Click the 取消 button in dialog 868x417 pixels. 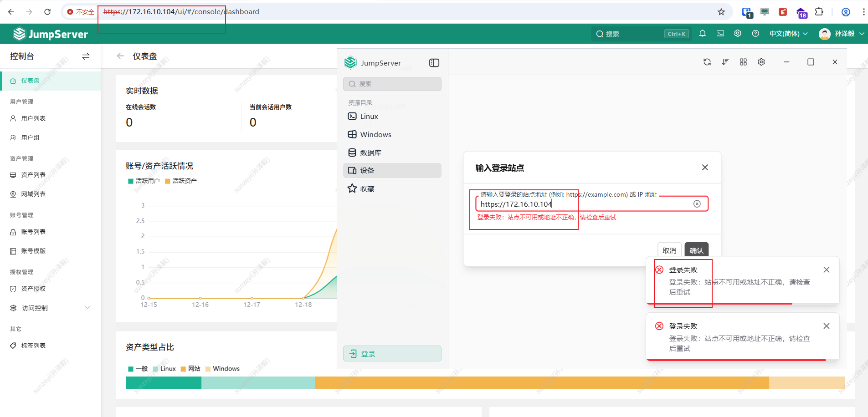coord(669,250)
